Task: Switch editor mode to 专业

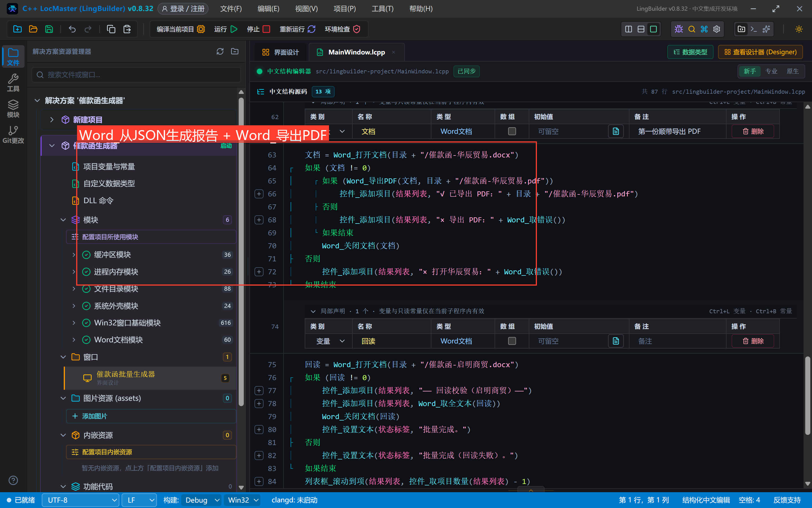Action: point(771,71)
